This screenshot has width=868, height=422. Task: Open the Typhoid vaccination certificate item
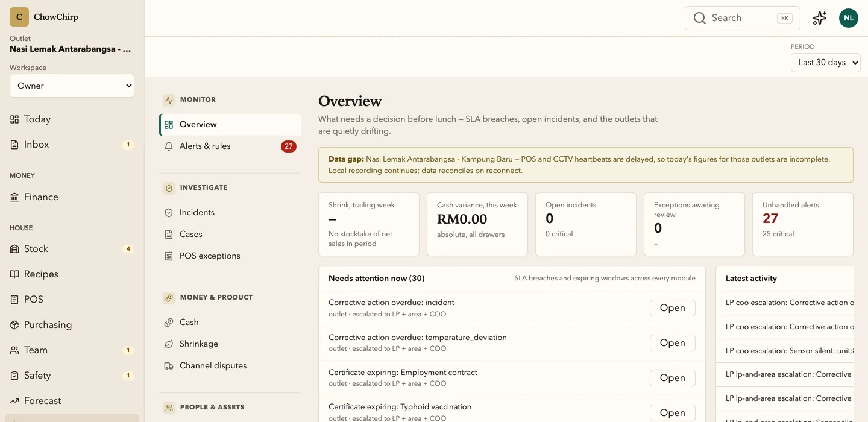click(x=672, y=413)
